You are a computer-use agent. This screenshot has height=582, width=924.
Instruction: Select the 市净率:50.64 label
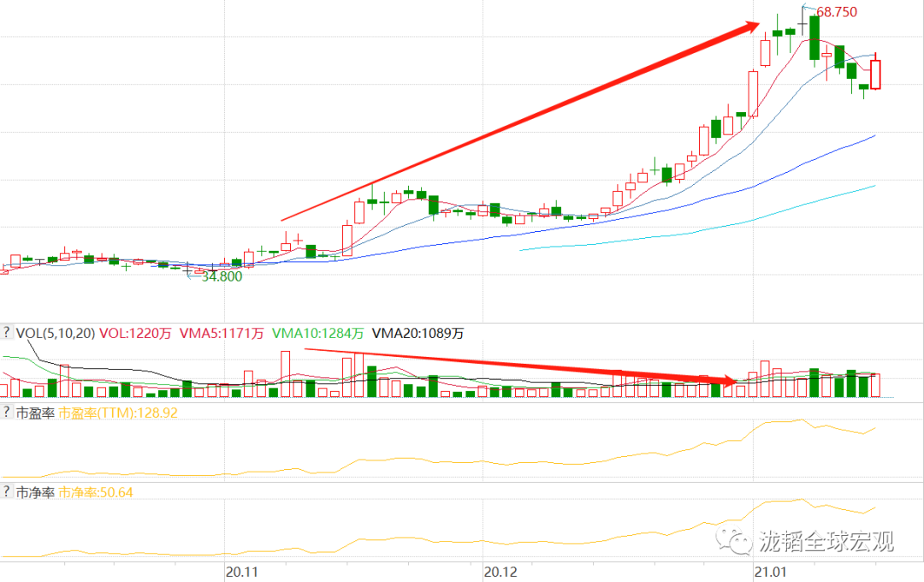pyautogui.click(x=96, y=492)
